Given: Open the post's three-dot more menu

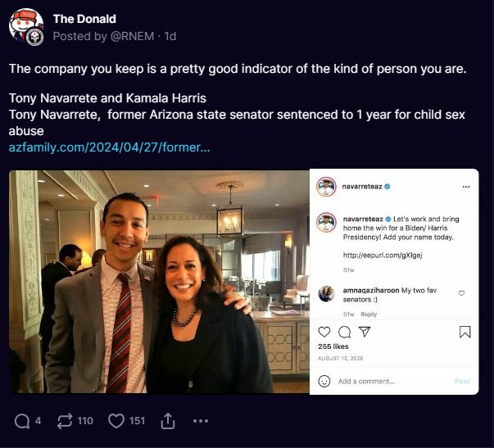Looking at the screenshot, I should (x=201, y=421).
